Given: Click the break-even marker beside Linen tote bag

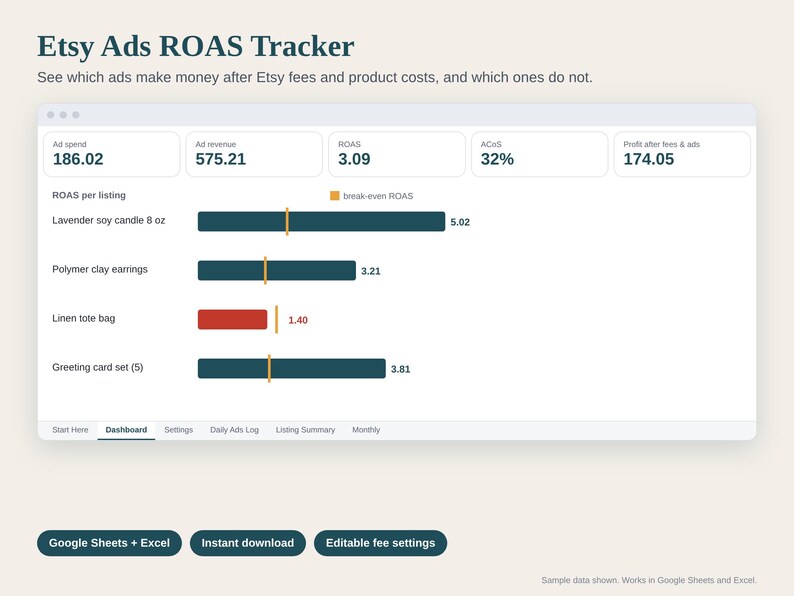Looking at the screenshot, I should point(276,320).
